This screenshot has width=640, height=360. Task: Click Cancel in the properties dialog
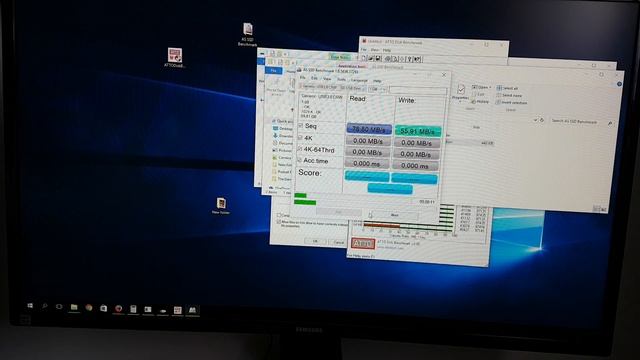click(339, 242)
